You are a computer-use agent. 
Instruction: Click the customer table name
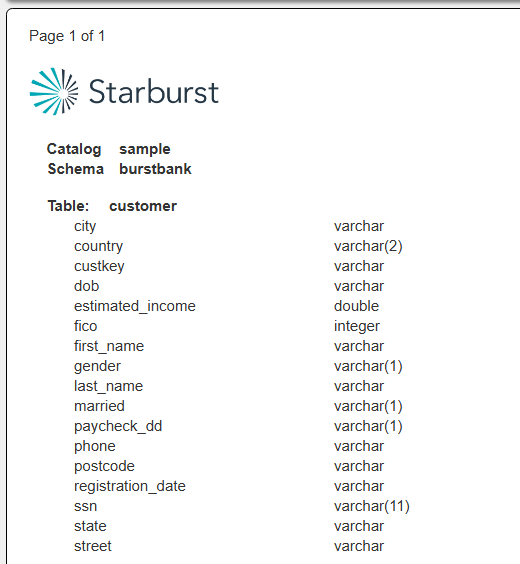pyautogui.click(x=143, y=206)
